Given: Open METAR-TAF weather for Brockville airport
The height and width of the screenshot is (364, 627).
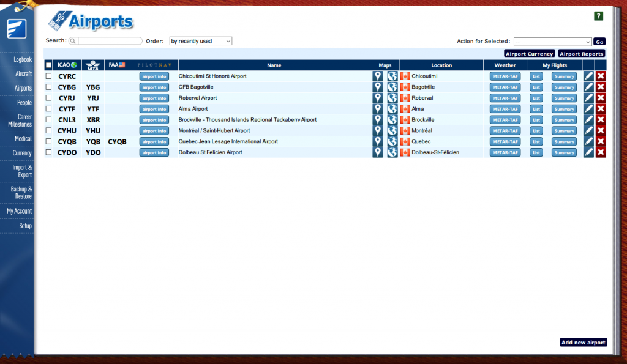Looking at the screenshot, I should click(x=505, y=120).
